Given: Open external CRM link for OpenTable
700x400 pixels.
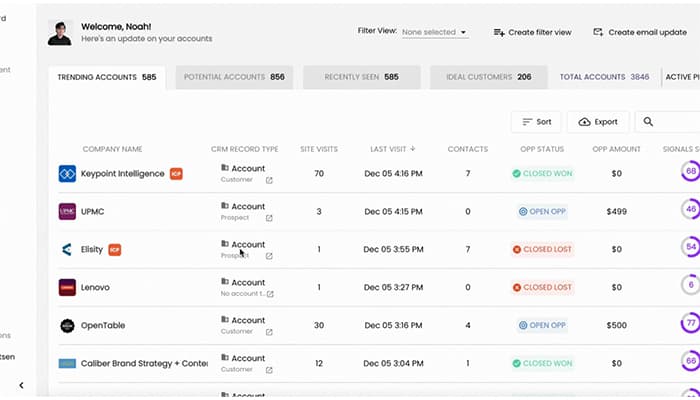Looking at the screenshot, I should [x=269, y=332].
